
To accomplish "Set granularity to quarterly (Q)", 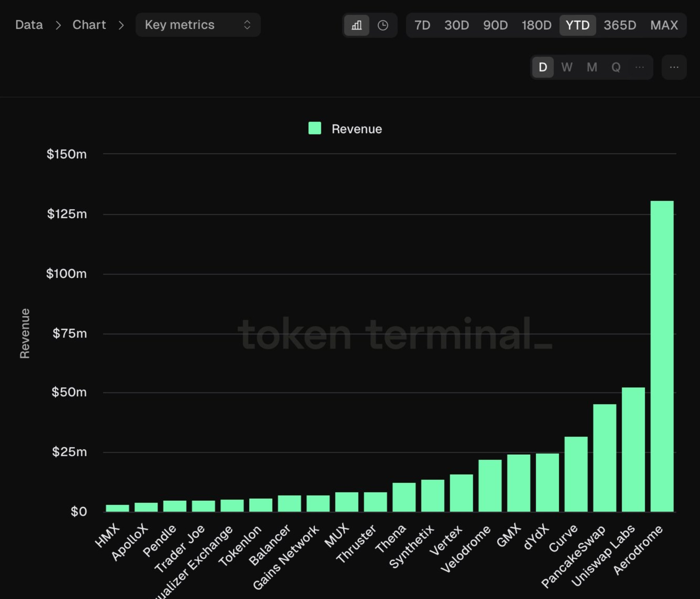I will (616, 67).
